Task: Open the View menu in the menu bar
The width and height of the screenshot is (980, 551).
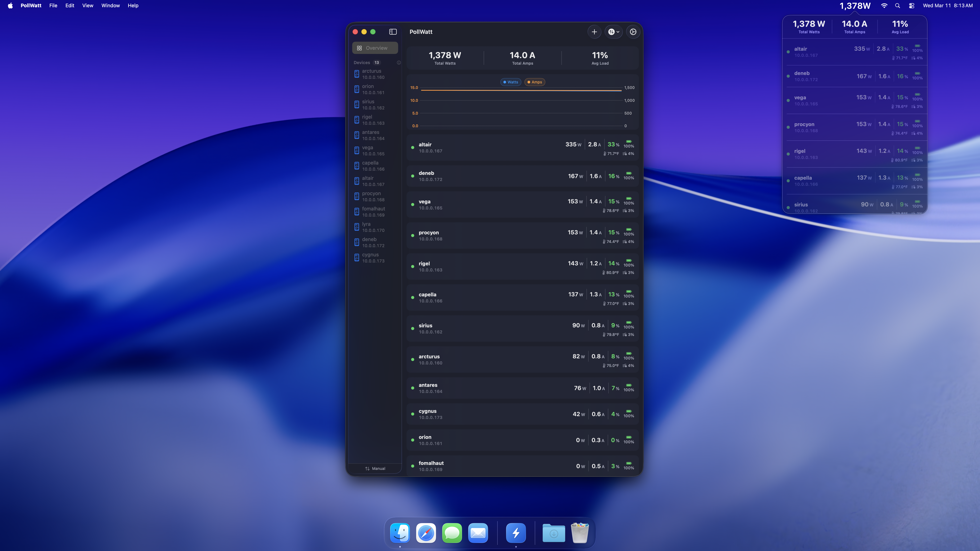Action: click(87, 5)
